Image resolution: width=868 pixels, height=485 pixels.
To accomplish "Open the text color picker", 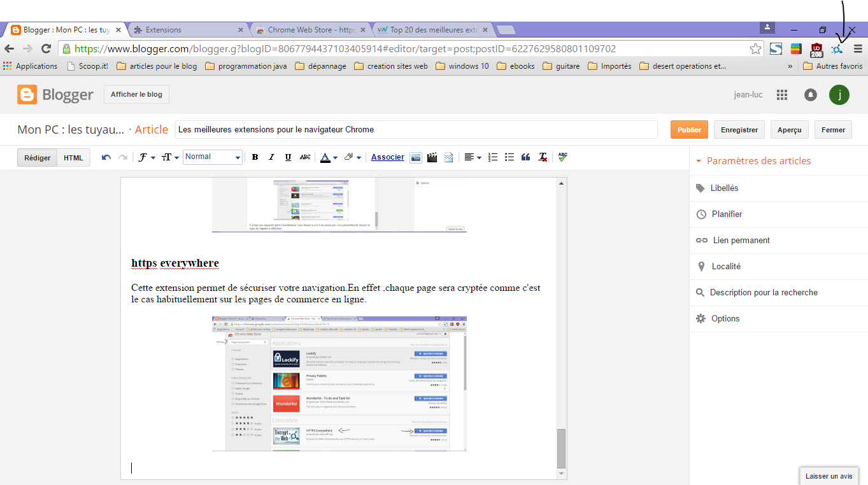I will [x=329, y=157].
